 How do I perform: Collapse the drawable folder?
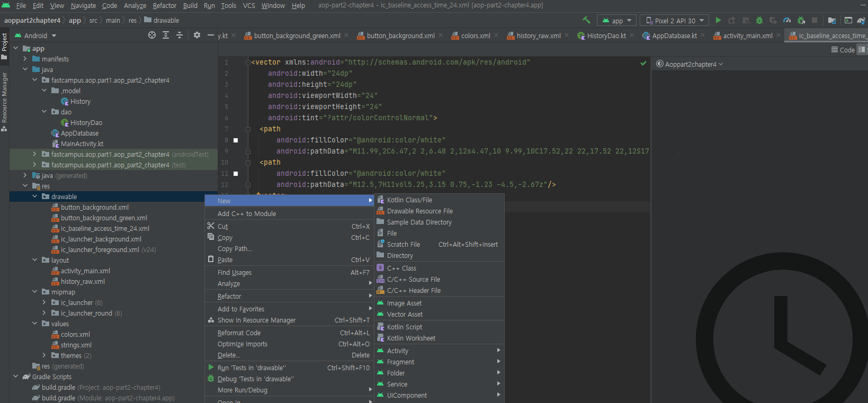[35, 196]
